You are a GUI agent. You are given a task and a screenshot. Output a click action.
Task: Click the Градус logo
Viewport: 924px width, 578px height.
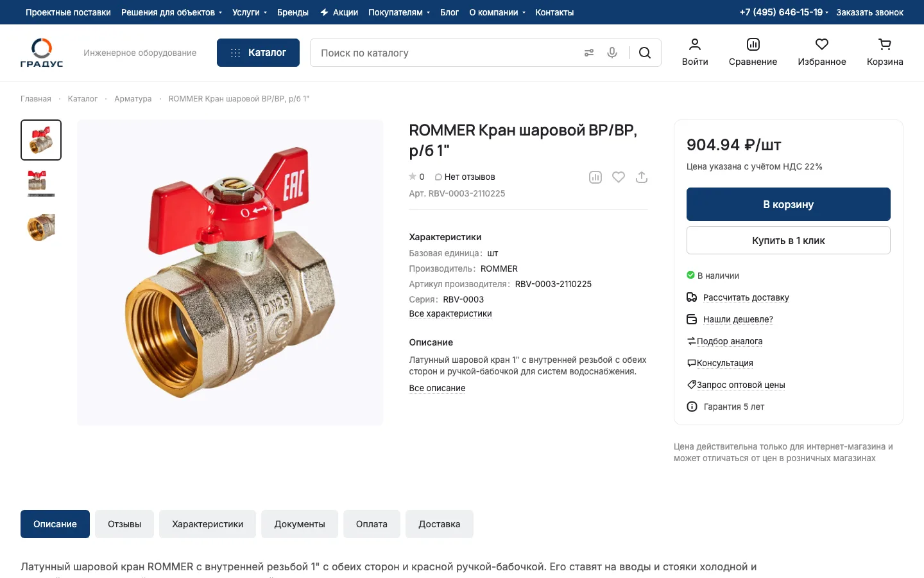[x=42, y=53]
